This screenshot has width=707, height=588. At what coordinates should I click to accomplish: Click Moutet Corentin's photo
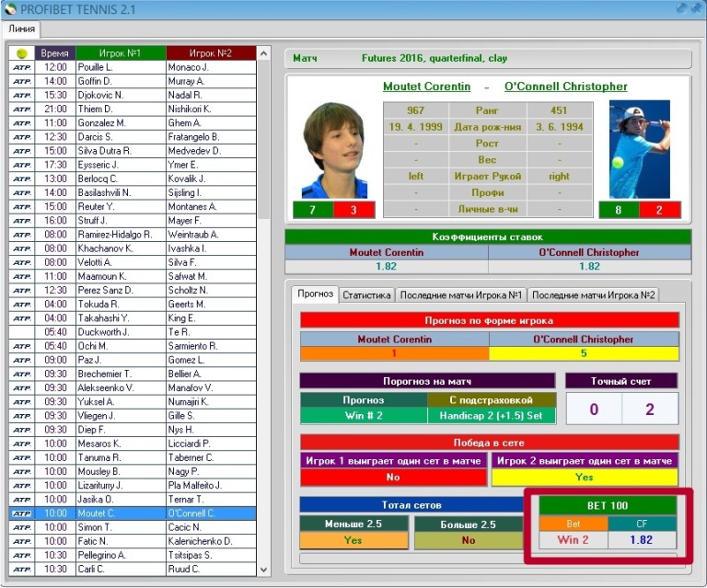tap(334, 149)
